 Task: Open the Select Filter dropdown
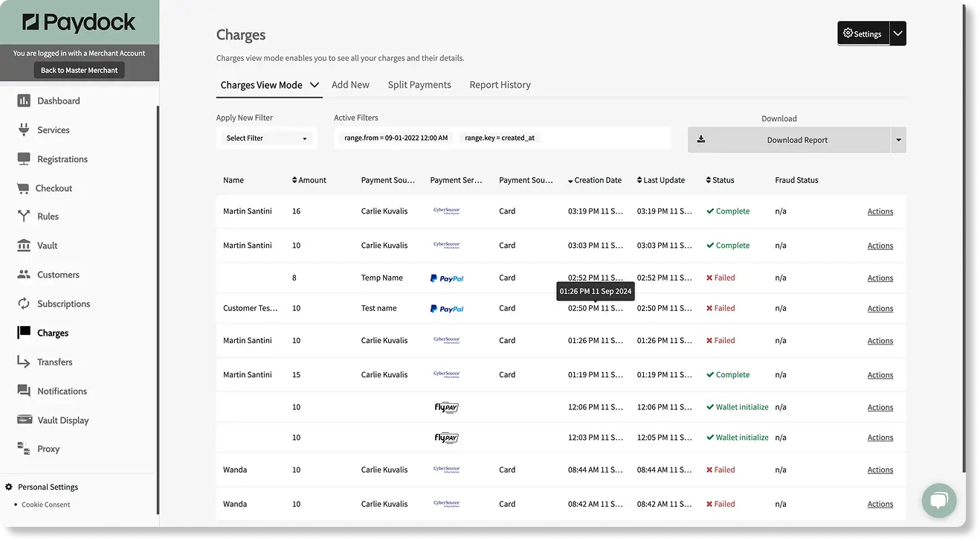267,138
